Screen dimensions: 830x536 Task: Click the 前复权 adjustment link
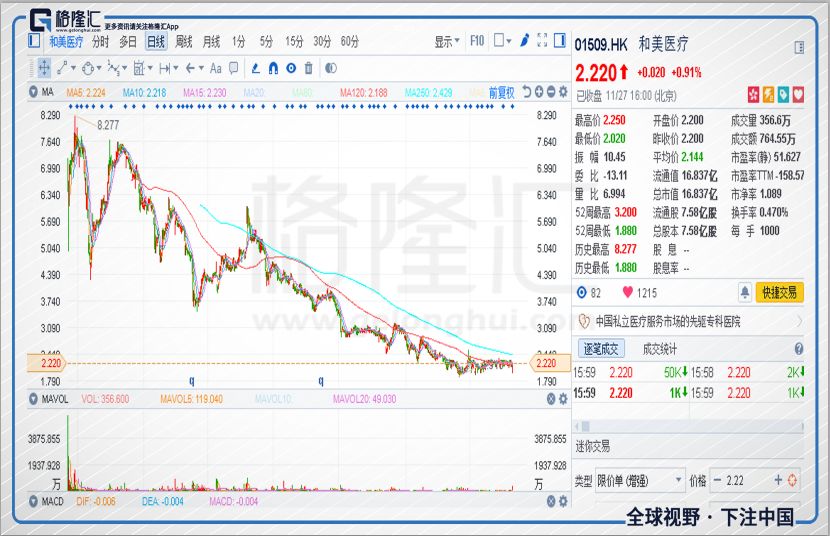(x=501, y=93)
